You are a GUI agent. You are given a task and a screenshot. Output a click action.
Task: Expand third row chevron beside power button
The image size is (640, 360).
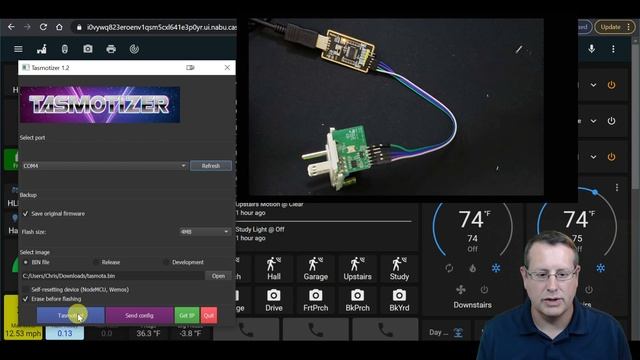(x=593, y=157)
